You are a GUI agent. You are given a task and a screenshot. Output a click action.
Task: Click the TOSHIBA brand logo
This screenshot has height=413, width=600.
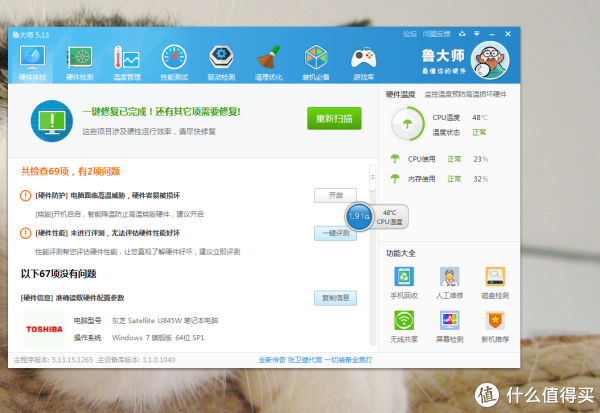tap(44, 329)
